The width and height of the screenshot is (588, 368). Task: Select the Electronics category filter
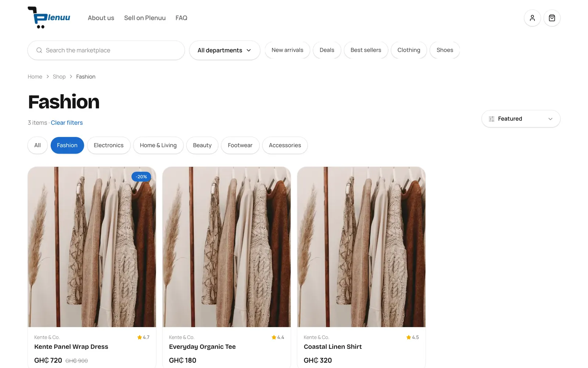(109, 145)
